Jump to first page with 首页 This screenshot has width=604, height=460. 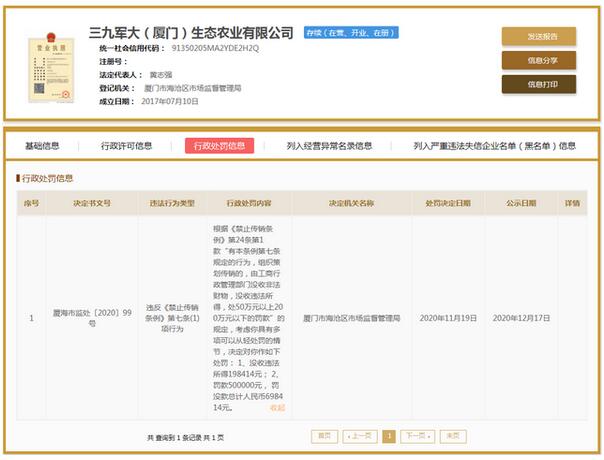(324, 436)
